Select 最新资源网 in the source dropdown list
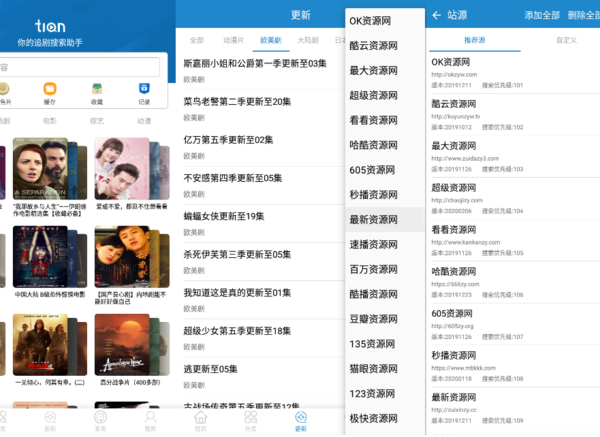This screenshot has width=600, height=437. pos(371,219)
